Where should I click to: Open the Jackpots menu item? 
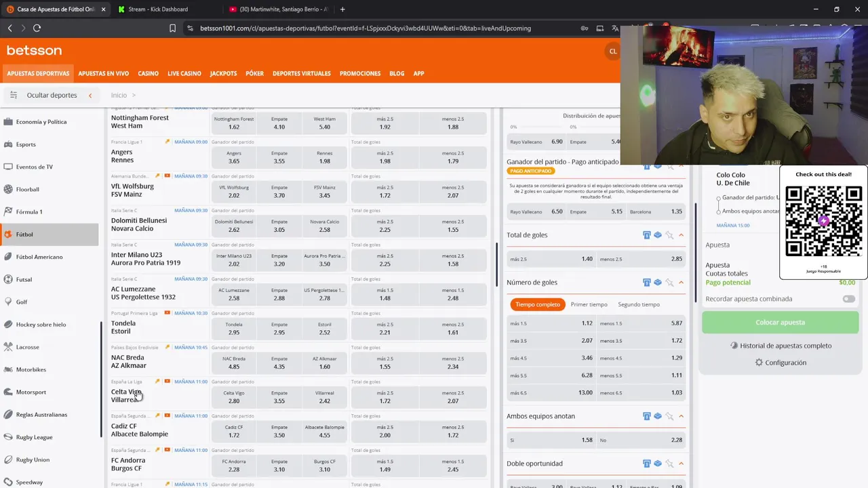click(223, 73)
